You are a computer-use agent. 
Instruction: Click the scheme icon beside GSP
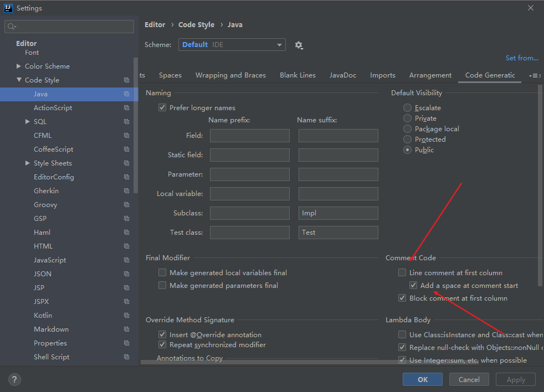point(126,219)
